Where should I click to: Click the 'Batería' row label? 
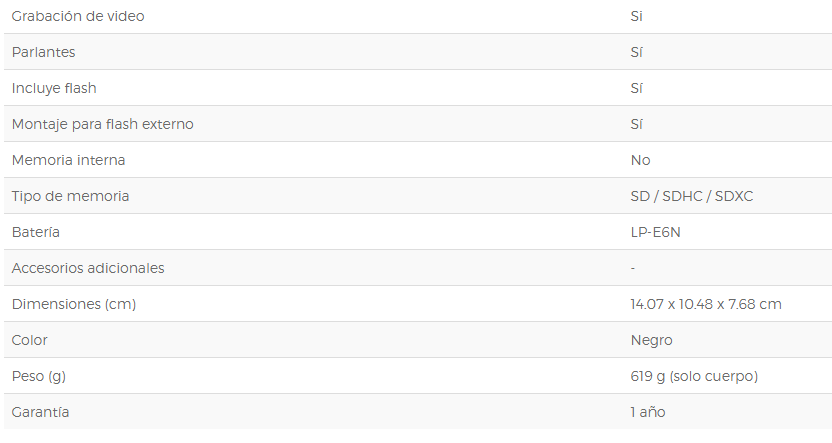[x=36, y=232]
